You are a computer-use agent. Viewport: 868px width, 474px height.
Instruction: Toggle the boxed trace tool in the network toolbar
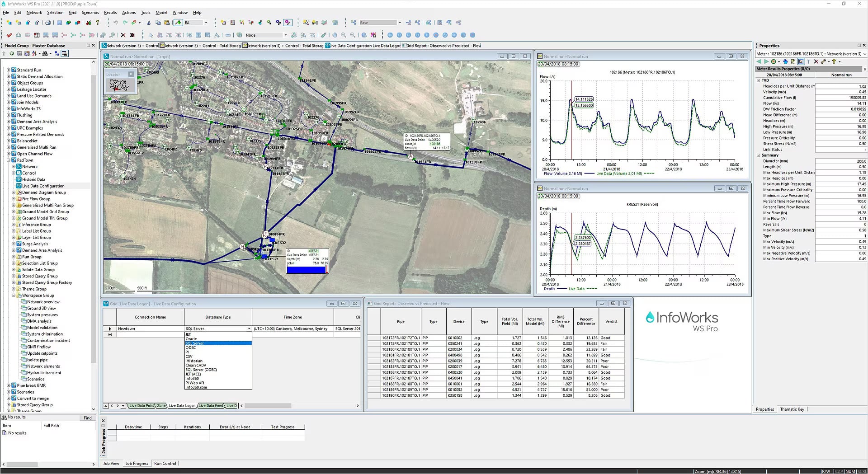tap(288, 22)
